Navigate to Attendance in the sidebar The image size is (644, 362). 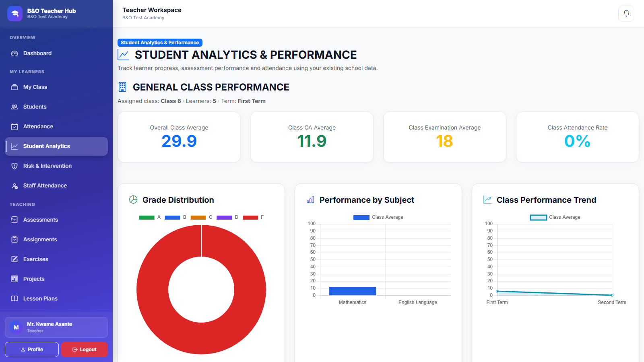coord(56,126)
